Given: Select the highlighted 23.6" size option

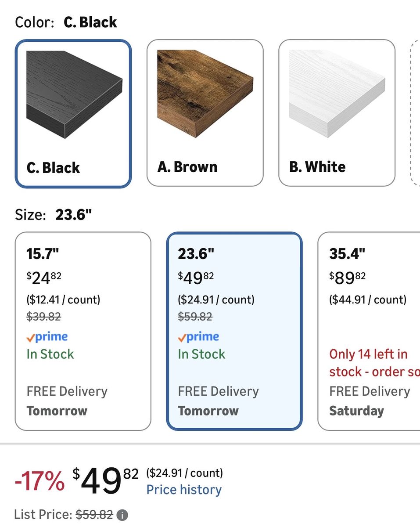Looking at the screenshot, I should (x=234, y=329).
